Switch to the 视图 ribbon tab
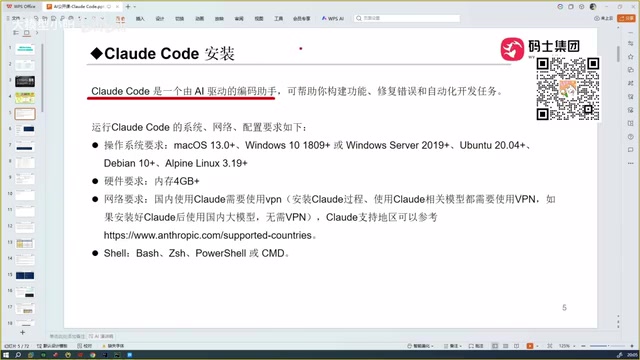Screen dimensions: 640x360 259,19
